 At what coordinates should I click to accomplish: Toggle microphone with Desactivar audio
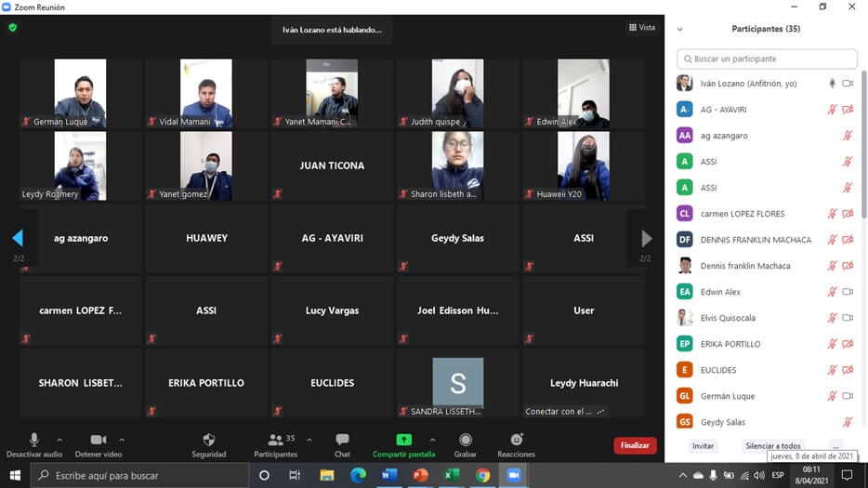pyautogui.click(x=34, y=440)
